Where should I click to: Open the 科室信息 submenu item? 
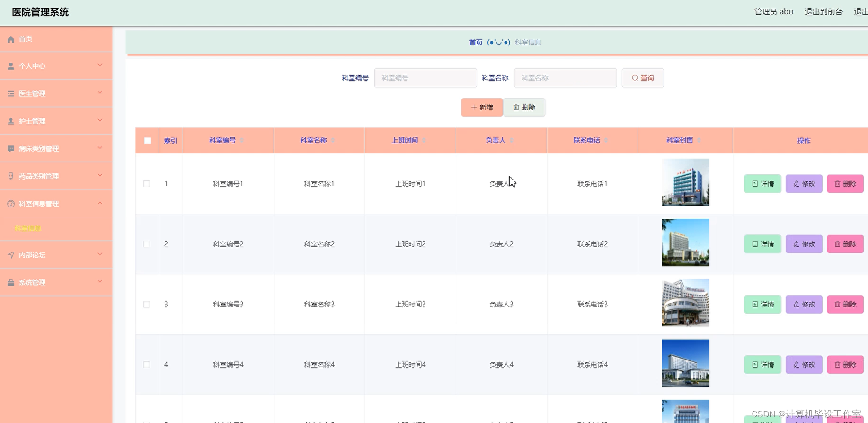point(28,228)
